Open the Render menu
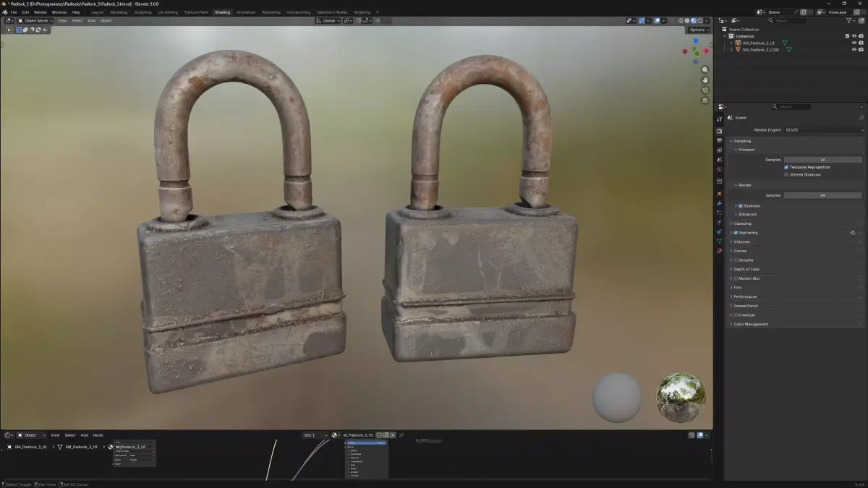The image size is (868, 488). (x=41, y=12)
